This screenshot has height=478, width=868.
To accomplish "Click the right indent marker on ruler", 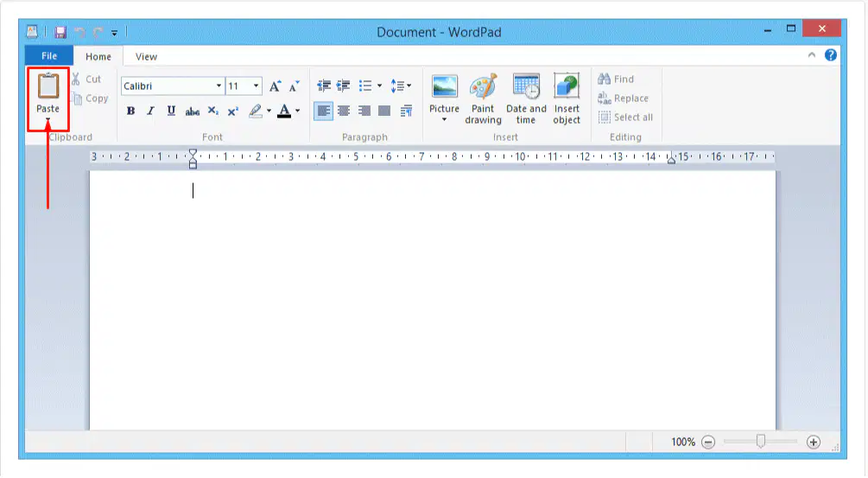I will (671, 160).
